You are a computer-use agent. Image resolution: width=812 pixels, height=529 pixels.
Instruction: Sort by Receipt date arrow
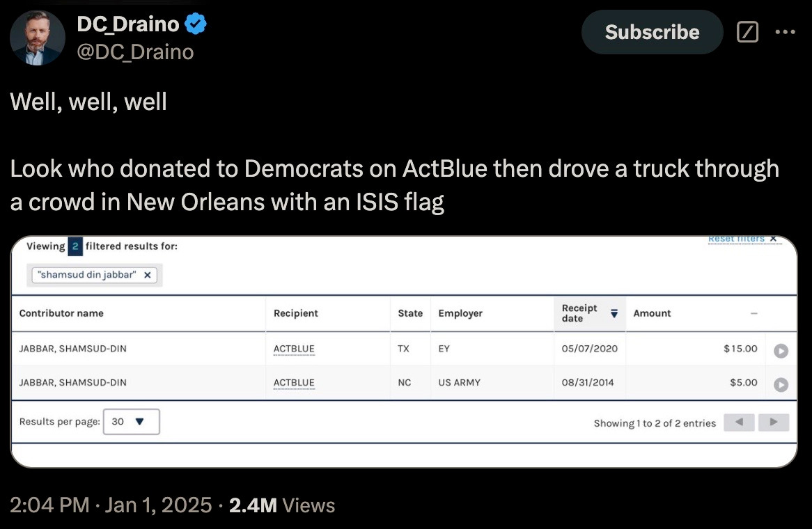point(614,313)
